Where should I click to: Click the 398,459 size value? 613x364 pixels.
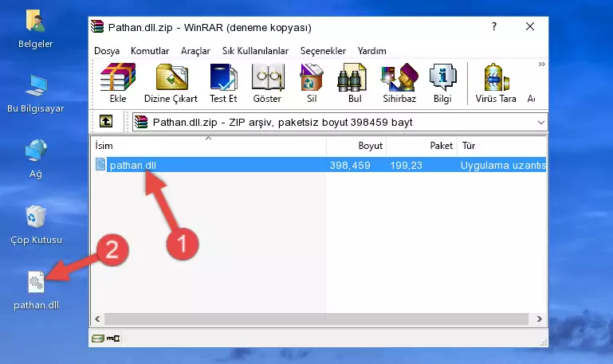click(350, 165)
